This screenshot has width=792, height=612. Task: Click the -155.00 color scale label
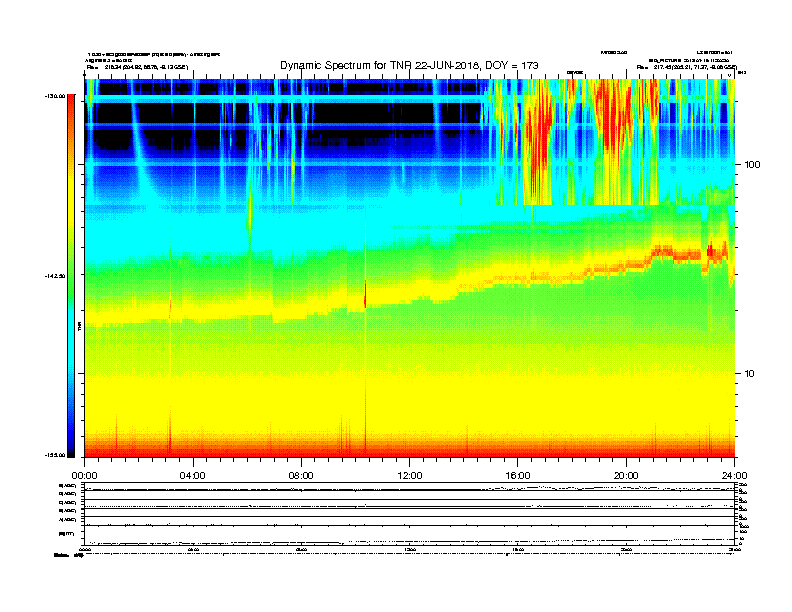click(55, 455)
